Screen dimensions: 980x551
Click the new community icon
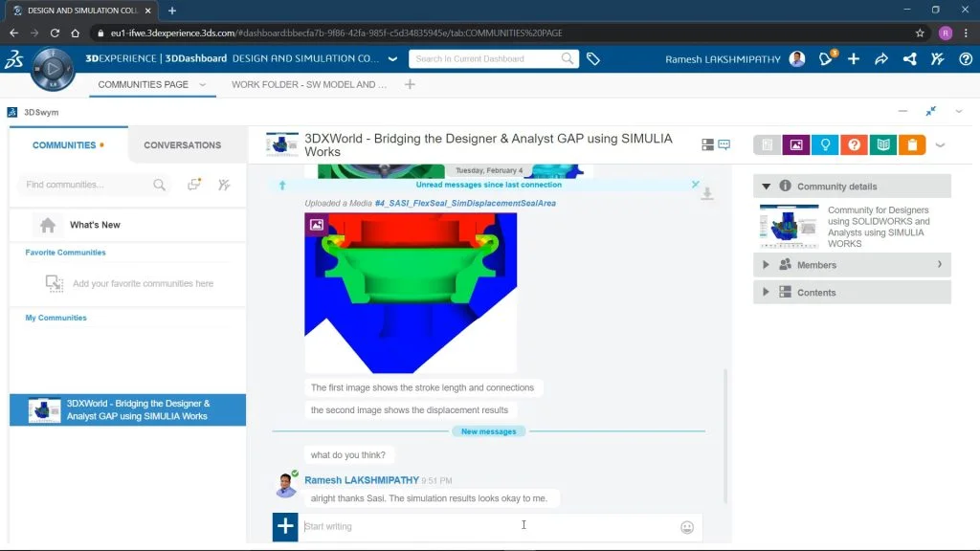pyautogui.click(x=194, y=185)
